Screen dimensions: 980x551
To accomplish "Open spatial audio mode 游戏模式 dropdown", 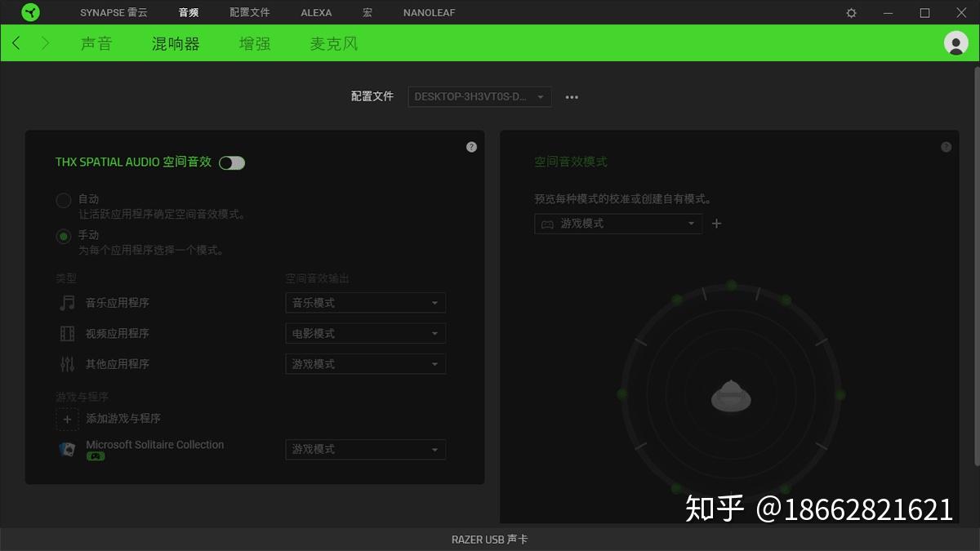I will point(618,223).
